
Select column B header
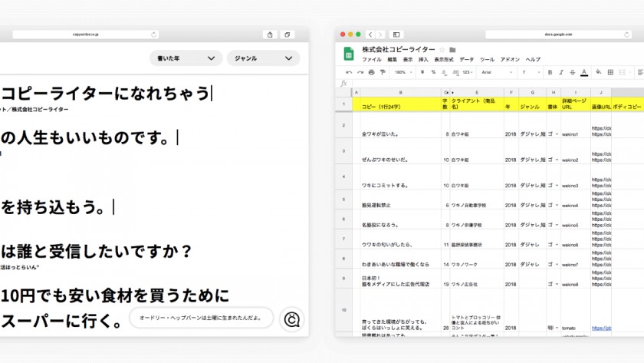coord(400,93)
